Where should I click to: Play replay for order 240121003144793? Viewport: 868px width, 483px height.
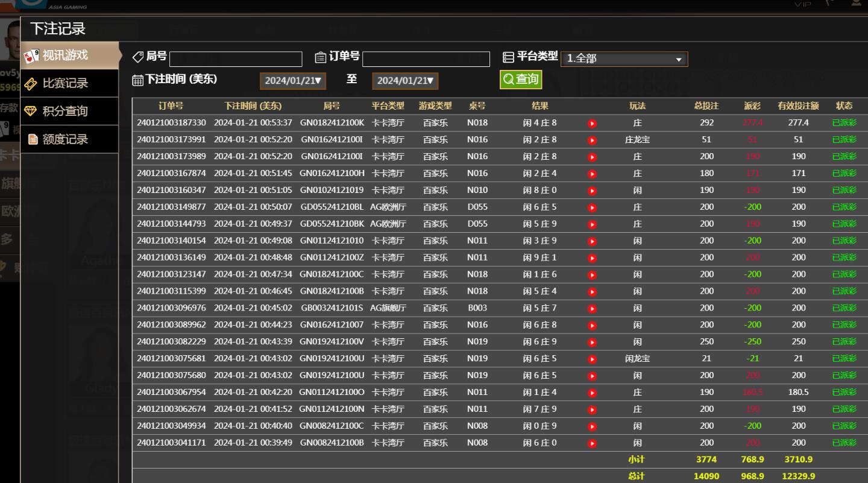click(x=592, y=224)
